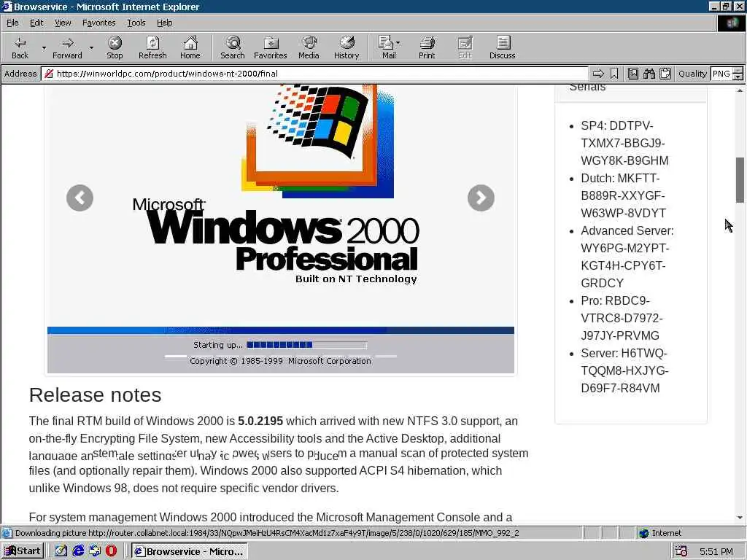Open the Mail button dropdown arrow
The image size is (747, 560).
point(398,43)
